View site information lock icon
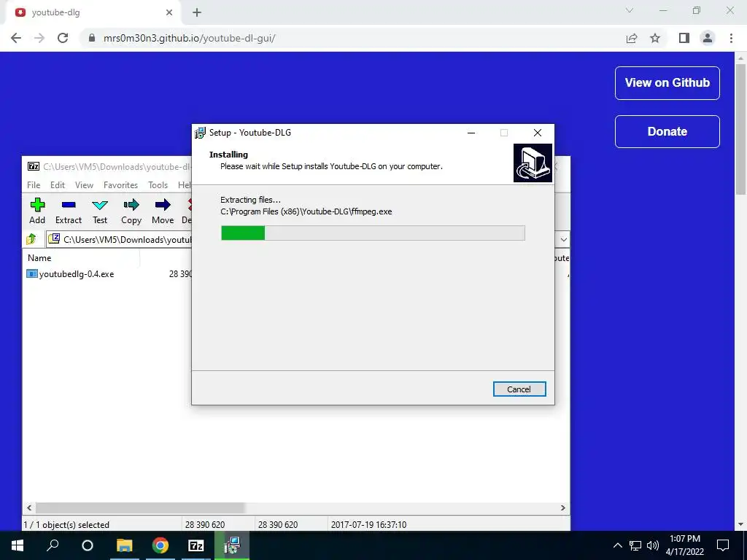This screenshot has width=747, height=560. [x=92, y=38]
